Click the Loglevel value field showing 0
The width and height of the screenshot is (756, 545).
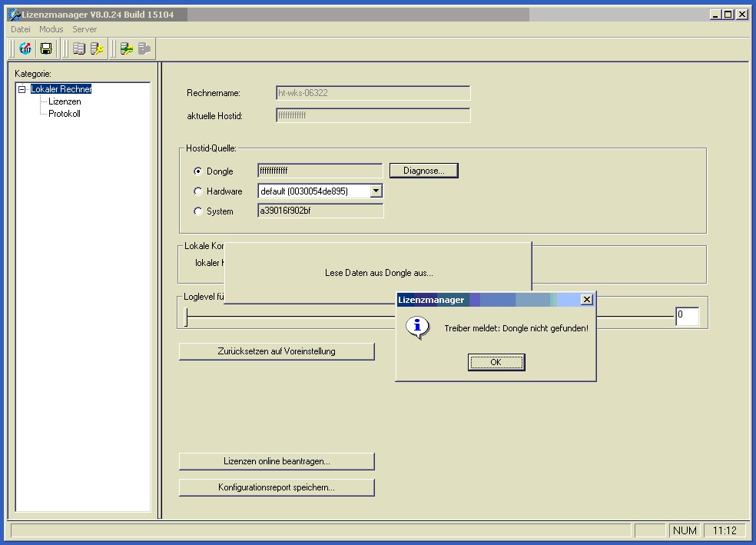[x=687, y=316]
